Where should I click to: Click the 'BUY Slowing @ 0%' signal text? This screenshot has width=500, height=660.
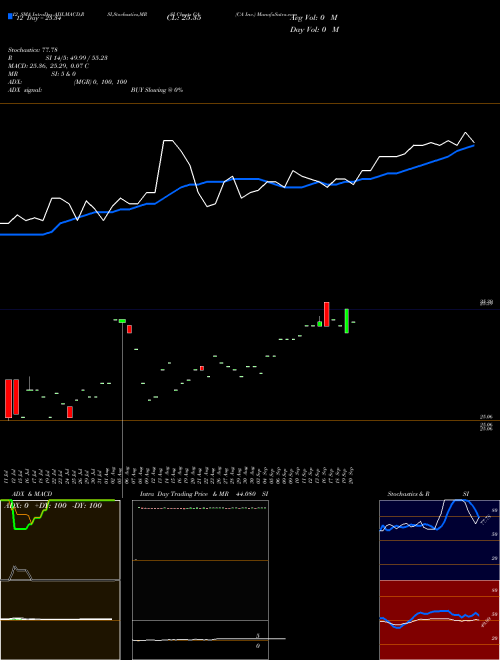tap(157, 90)
